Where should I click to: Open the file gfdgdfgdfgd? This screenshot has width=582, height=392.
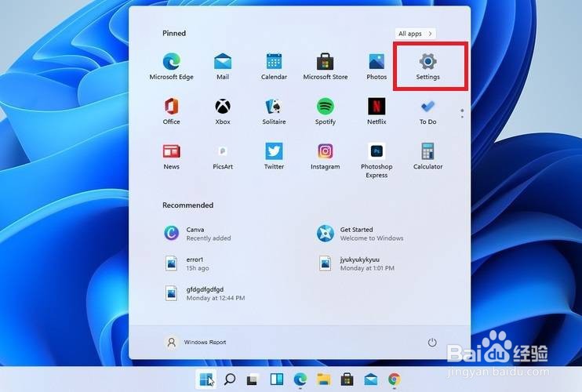coord(205,293)
